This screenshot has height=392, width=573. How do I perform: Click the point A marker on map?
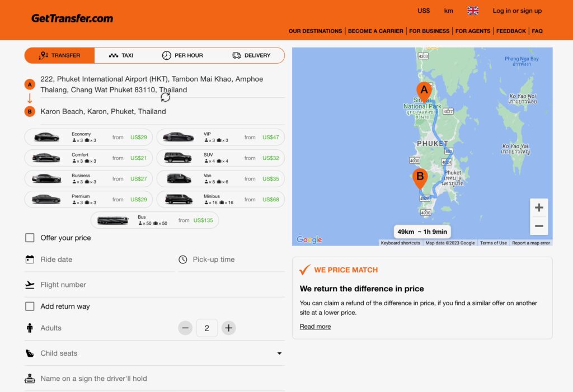424,89
